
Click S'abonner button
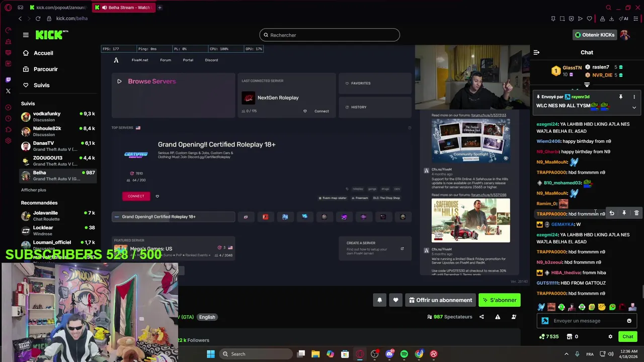(500, 300)
